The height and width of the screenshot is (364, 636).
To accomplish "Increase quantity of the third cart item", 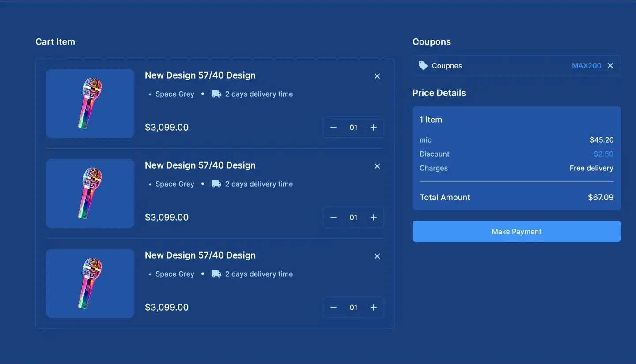I will click(374, 308).
